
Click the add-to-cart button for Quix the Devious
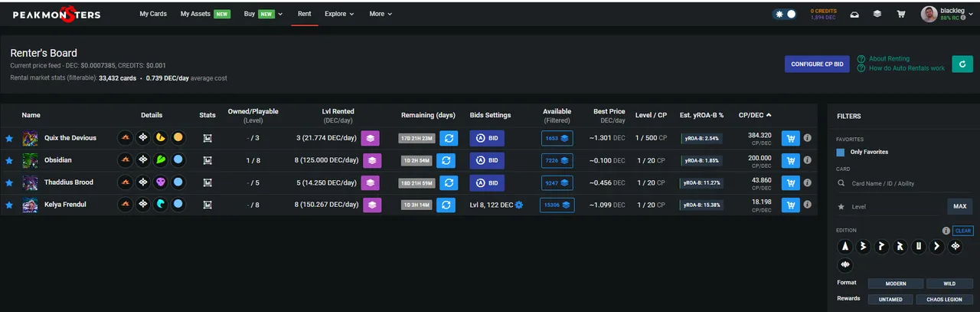[790, 138]
